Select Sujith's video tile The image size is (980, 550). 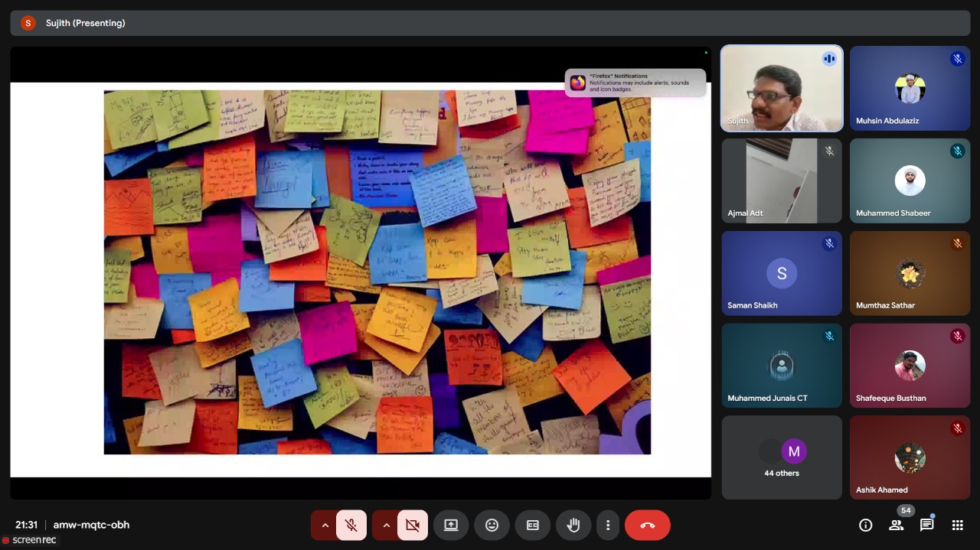click(781, 88)
